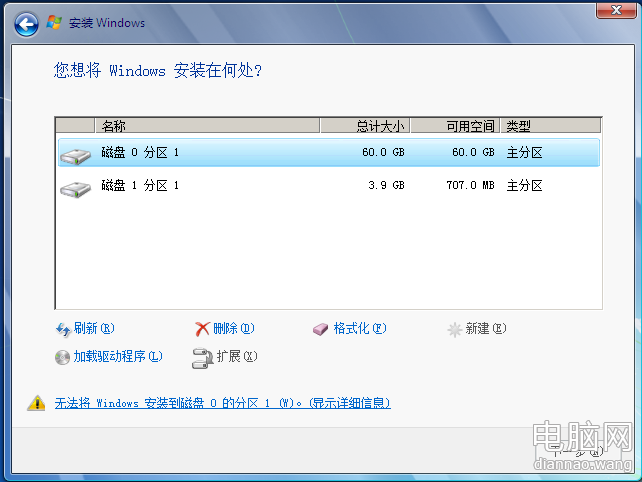Image resolution: width=642 pixels, height=482 pixels.
Task: Click the gray starburst icon beside 新建
Action: pos(454,330)
